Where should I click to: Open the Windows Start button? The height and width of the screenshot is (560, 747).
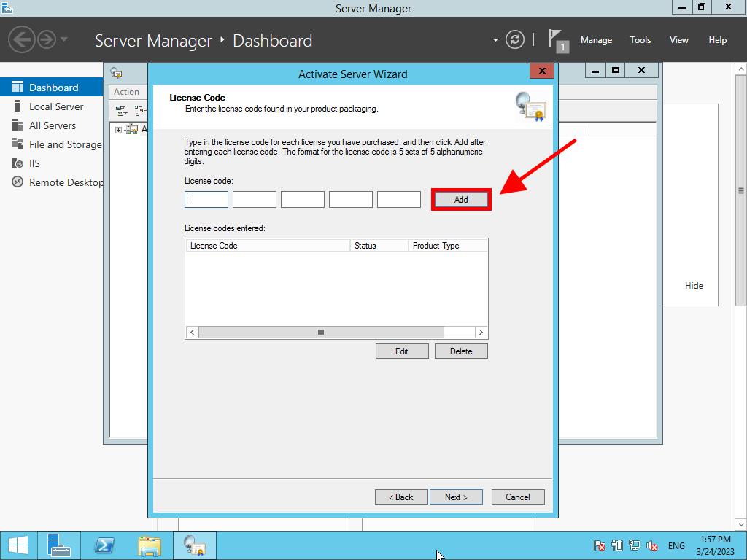[18, 545]
